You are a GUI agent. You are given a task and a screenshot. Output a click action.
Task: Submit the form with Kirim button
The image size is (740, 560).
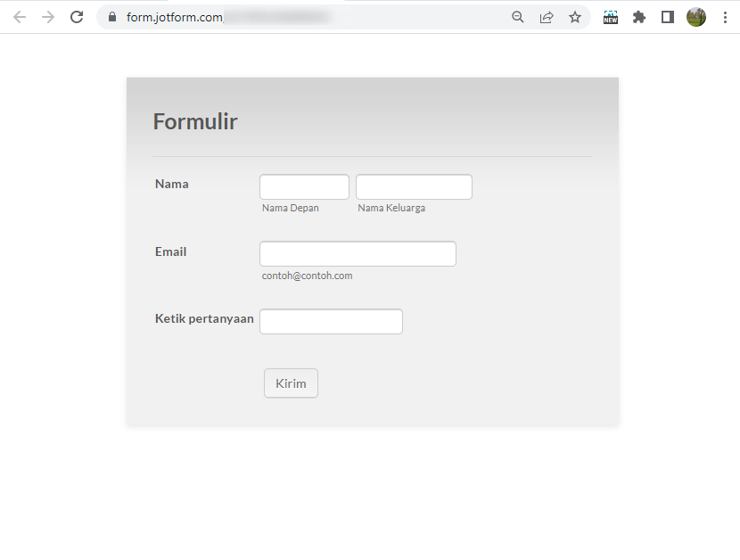(x=291, y=383)
